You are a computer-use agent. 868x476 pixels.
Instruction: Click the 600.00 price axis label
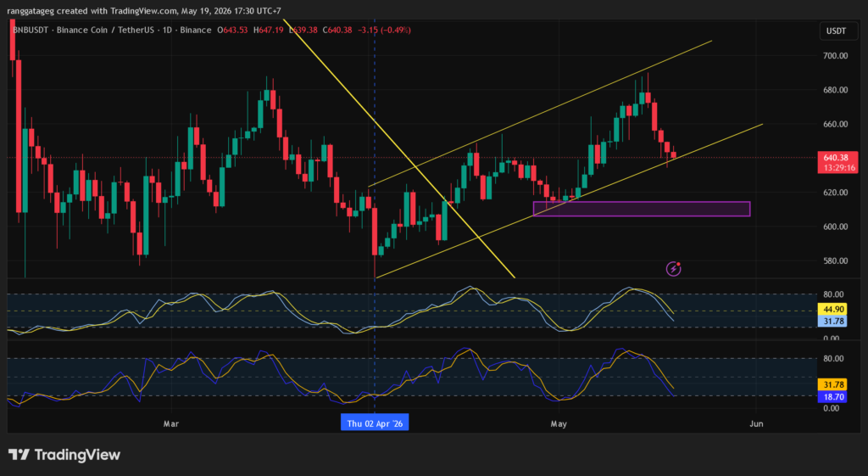835,227
